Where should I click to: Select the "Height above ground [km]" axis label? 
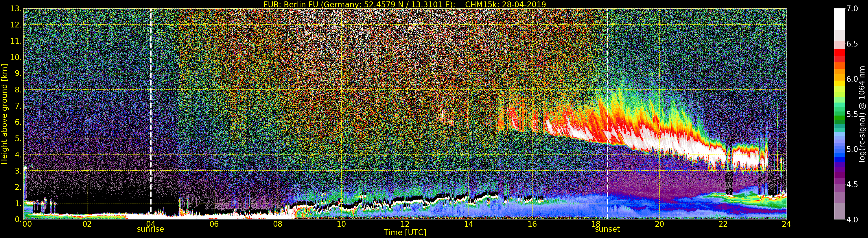click(x=4, y=114)
